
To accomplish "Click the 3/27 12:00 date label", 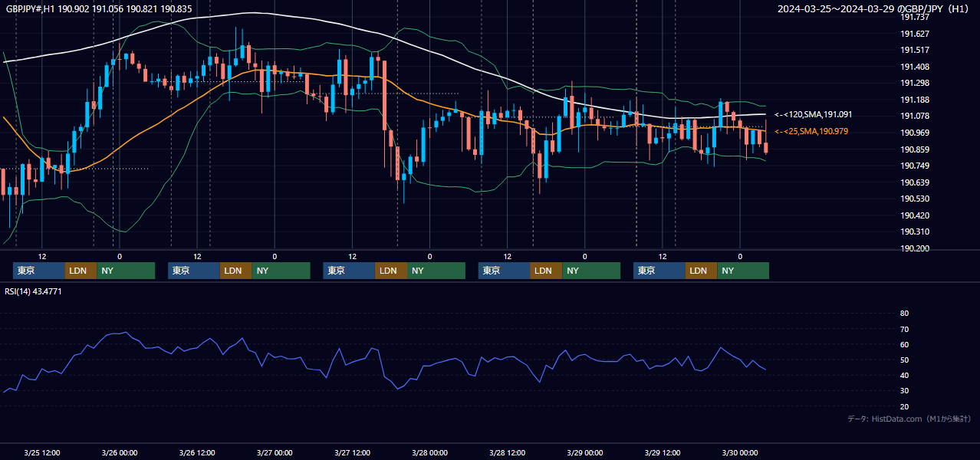I will 352,452.
